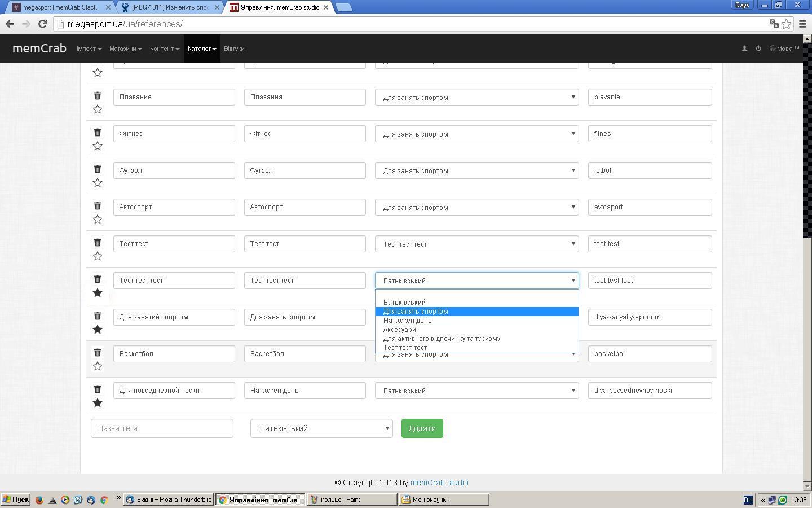Open the Каталог menu
Viewport: 812px width, 508px height.
pos(201,49)
